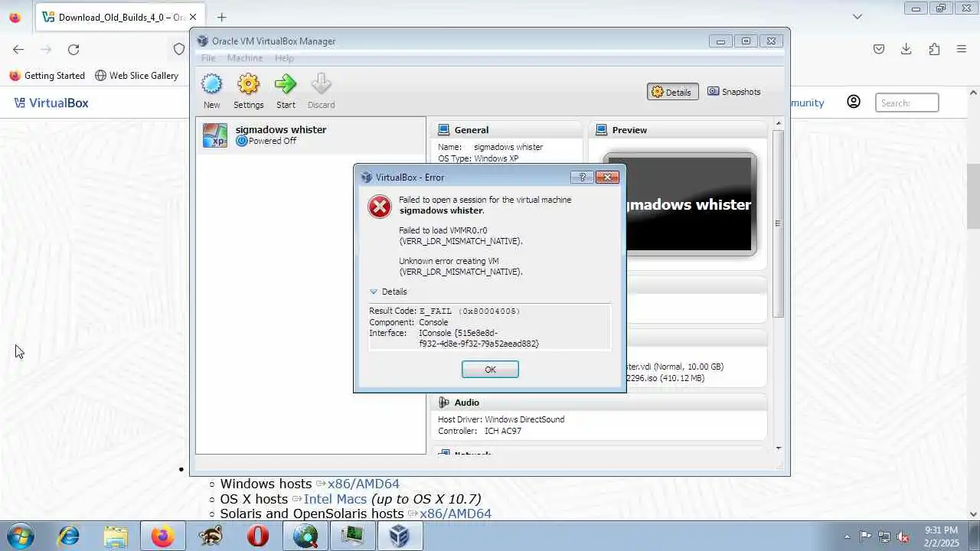Open the Web Slice Gallery bookmark
Viewport: 980px width, 551px height.
136,76
